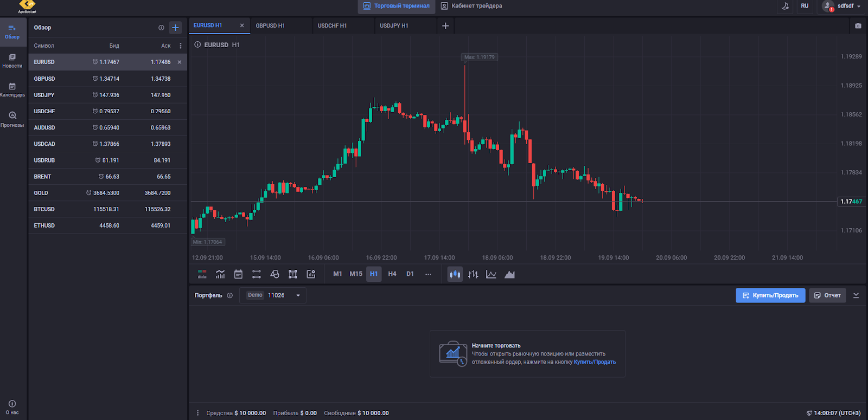Select the M15 timeframe
The height and width of the screenshot is (420, 868).
(356, 274)
